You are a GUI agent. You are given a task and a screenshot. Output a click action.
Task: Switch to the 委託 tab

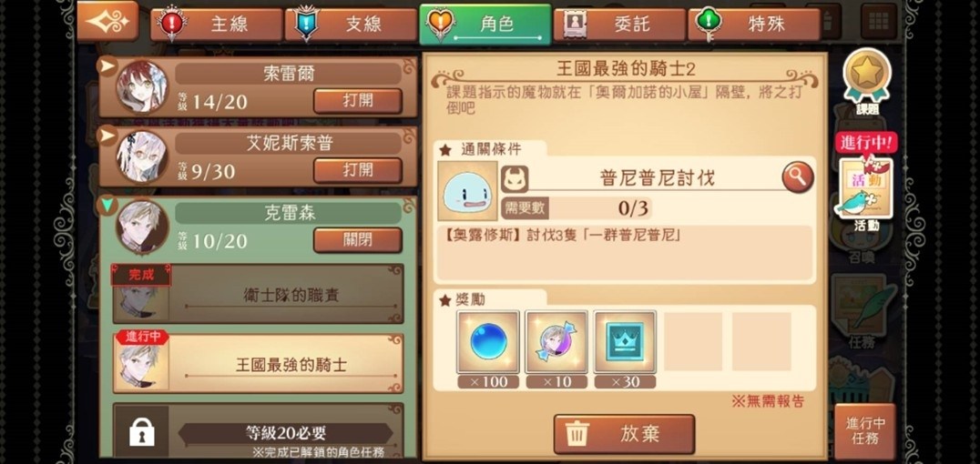(x=619, y=24)
